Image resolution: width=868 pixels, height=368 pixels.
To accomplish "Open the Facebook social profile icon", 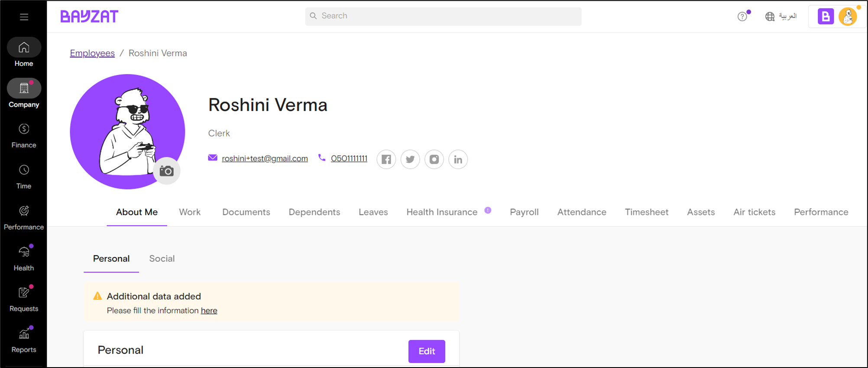I will [x=386, y=160].
